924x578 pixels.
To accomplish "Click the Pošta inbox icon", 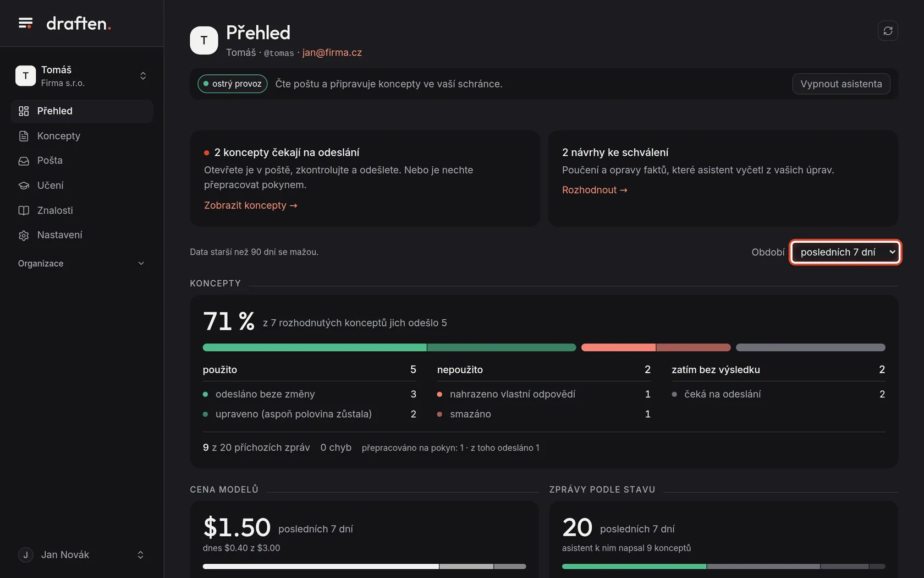I will tap(24, 161).
